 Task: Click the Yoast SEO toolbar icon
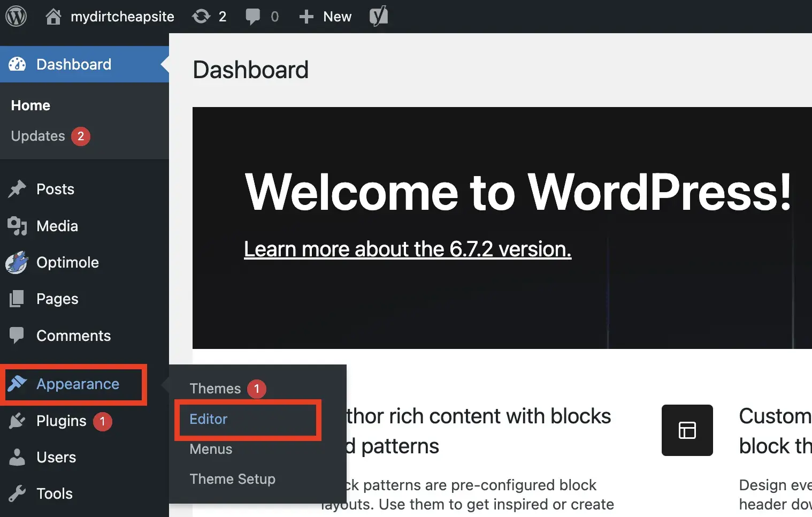[379, 16]
